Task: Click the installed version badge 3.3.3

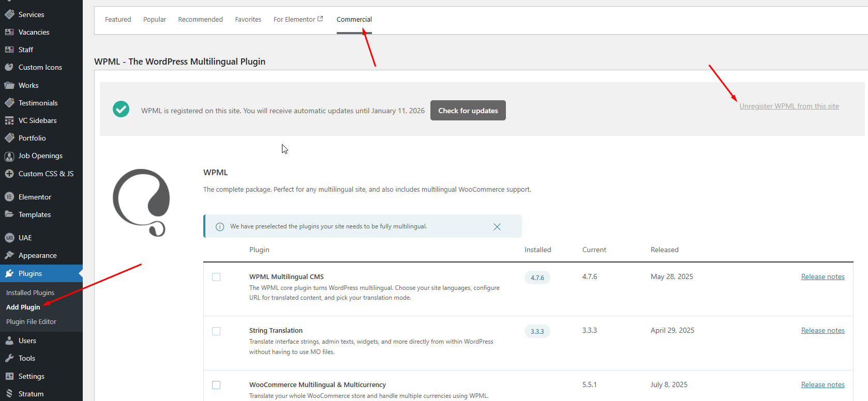Action: [537, 331]
